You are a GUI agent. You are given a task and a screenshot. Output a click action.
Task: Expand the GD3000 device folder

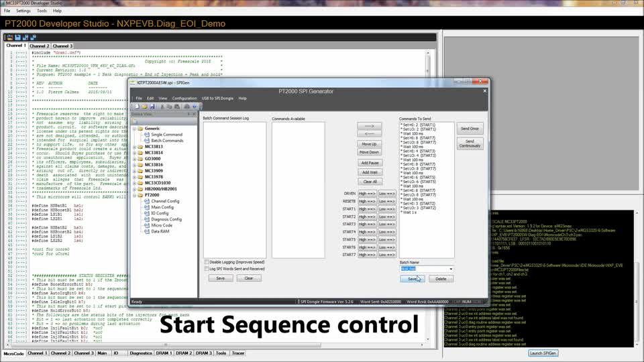134,158
